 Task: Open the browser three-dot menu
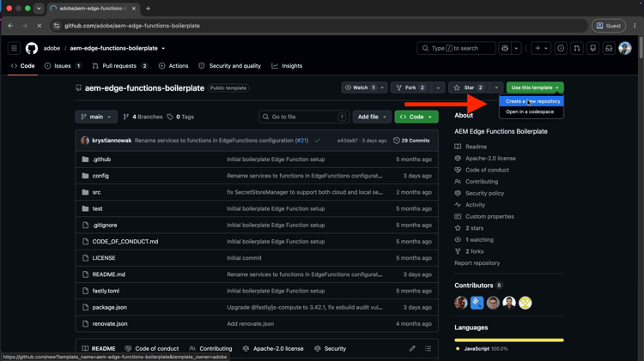click(x=635, y=26)
